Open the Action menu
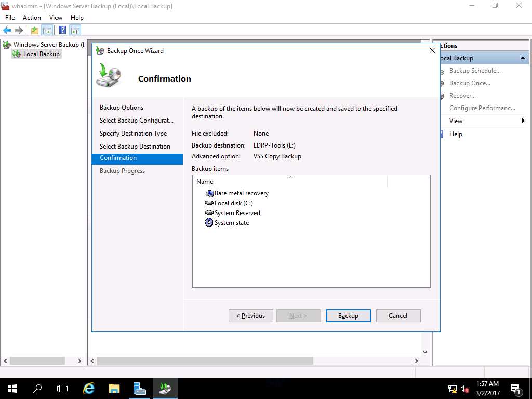This screenshot has width=532, height=399. (x=32, y=18)
